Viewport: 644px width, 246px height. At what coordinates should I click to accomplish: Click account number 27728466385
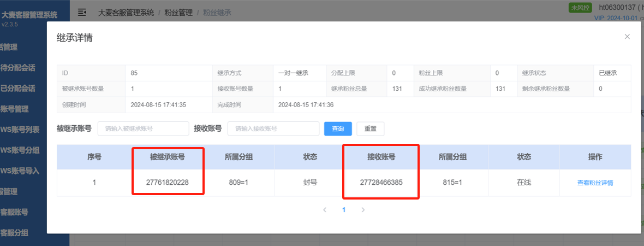381,182
